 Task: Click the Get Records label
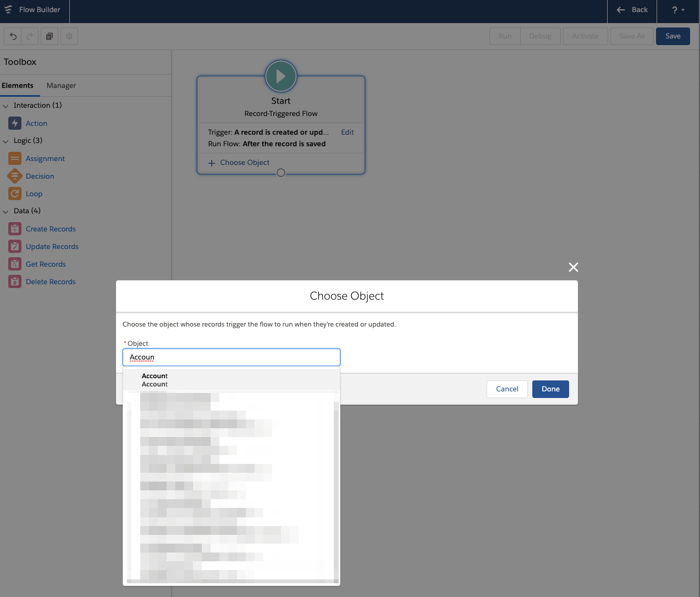[46, 264]
